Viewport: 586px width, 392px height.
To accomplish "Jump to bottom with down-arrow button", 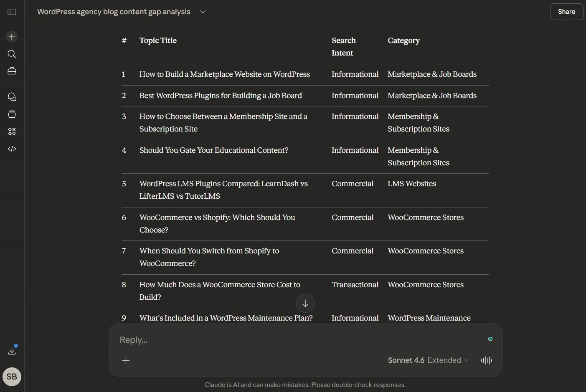I will pyautogui.click(x=305, y=303).
